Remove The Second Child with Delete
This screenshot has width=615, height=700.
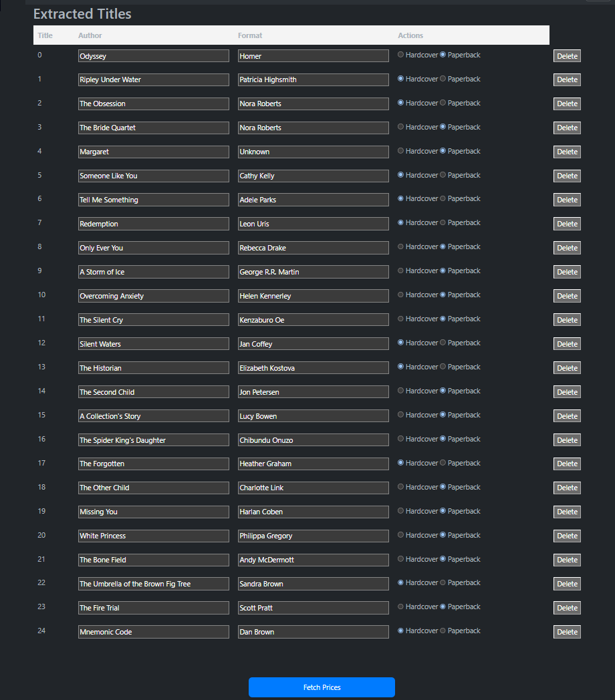tap(567, 392)
